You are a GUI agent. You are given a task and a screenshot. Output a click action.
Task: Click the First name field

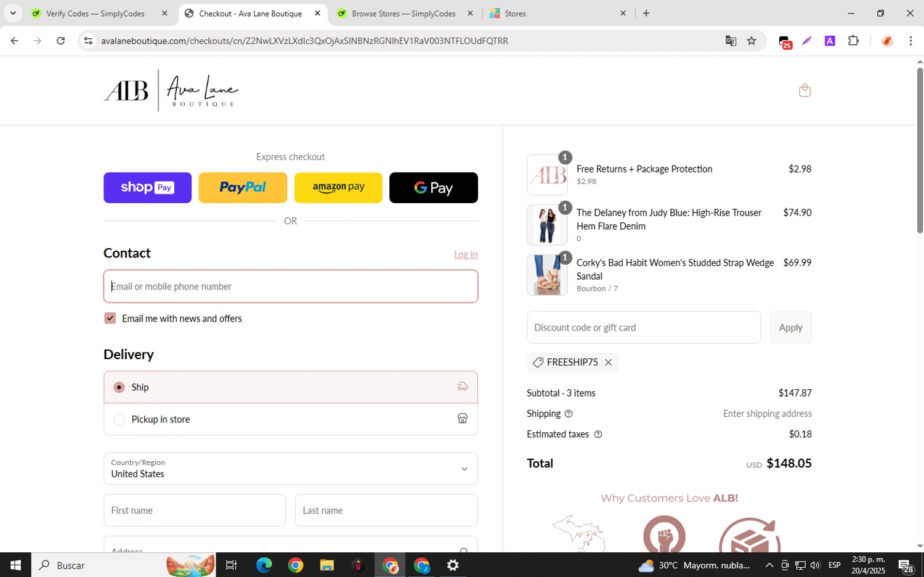click(x=195, y=510)
